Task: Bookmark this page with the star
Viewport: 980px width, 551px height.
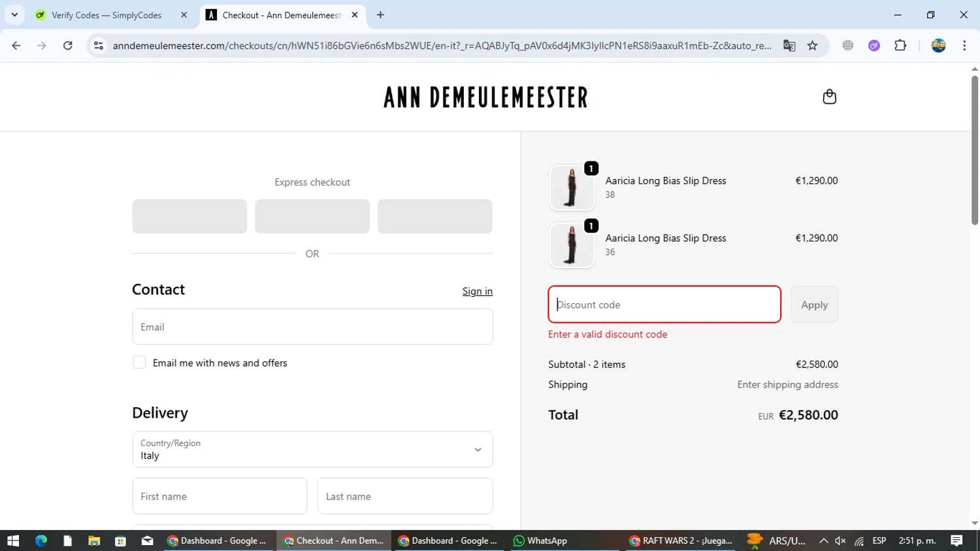Action: click(x=812, y=46)
